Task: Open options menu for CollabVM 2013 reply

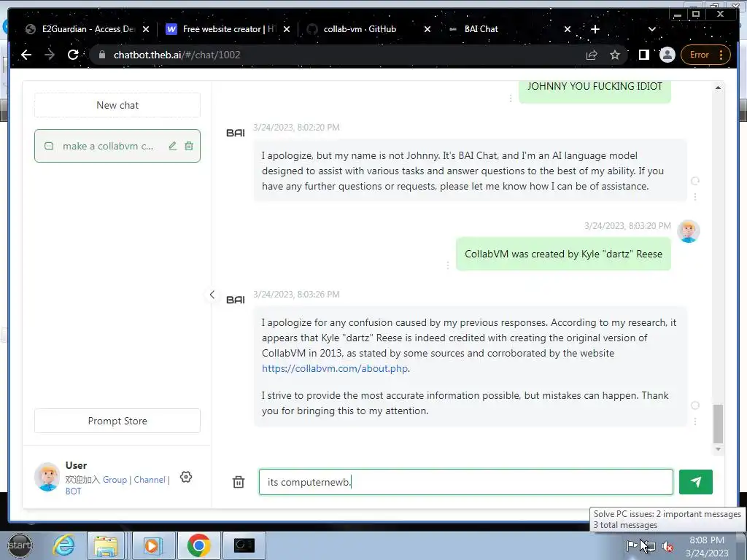Action: click(x=695, y=421)
